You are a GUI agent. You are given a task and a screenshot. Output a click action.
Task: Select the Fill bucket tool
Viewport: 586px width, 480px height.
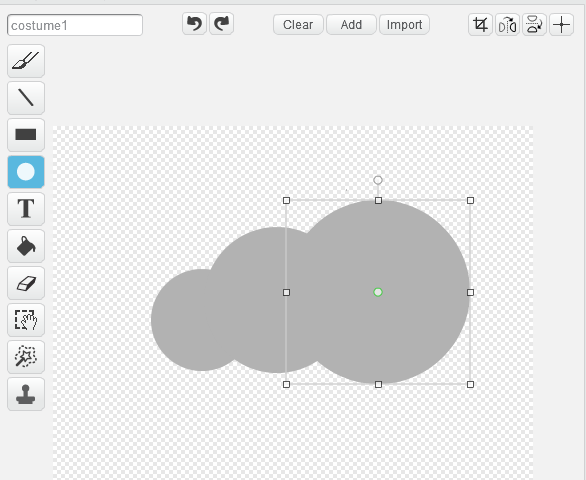pyautogui.click(x=26, y=246)
